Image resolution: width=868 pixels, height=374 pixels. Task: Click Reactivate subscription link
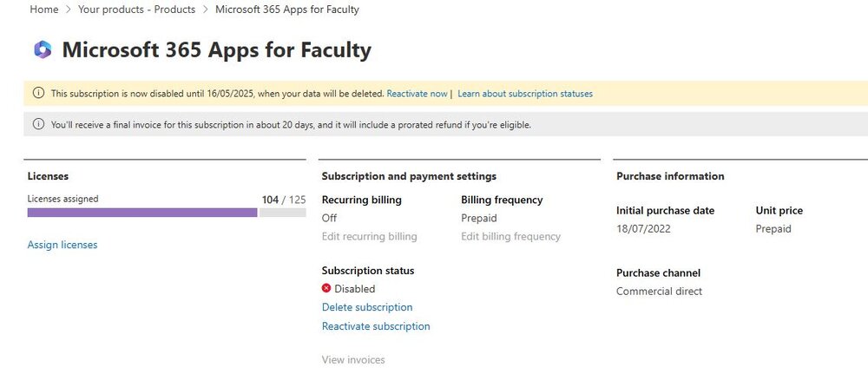click(376, 326)
